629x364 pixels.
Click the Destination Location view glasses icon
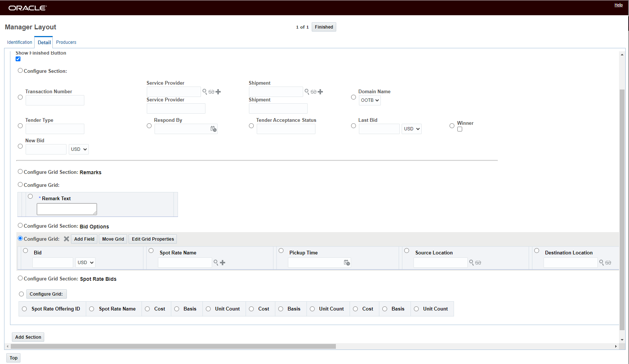[608, 263]
